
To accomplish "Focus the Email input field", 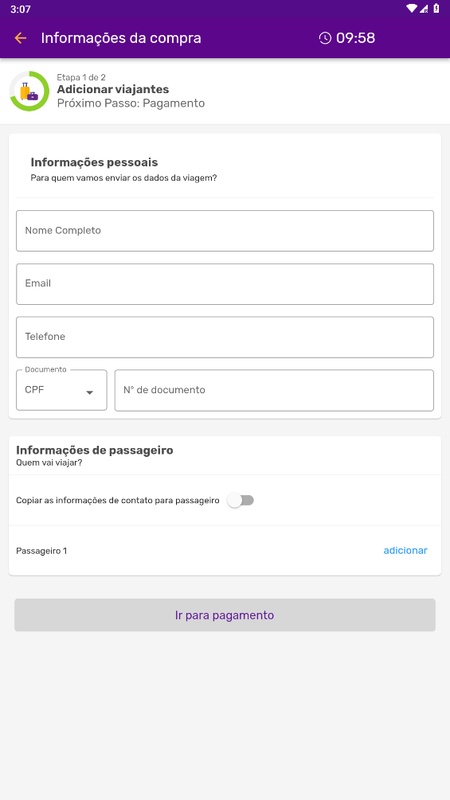I will coord(225,284).
